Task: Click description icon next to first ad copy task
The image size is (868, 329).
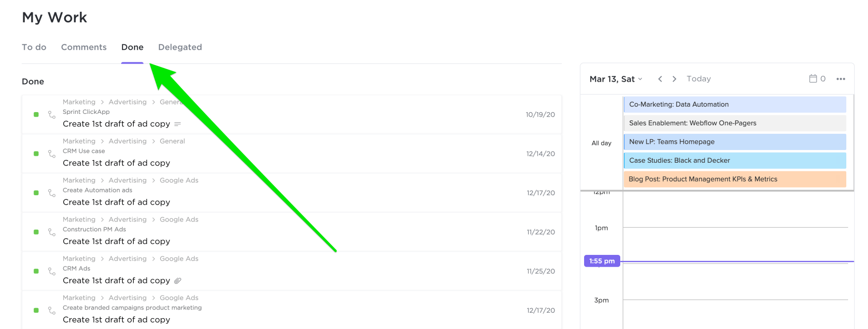Action: [178, 124]
